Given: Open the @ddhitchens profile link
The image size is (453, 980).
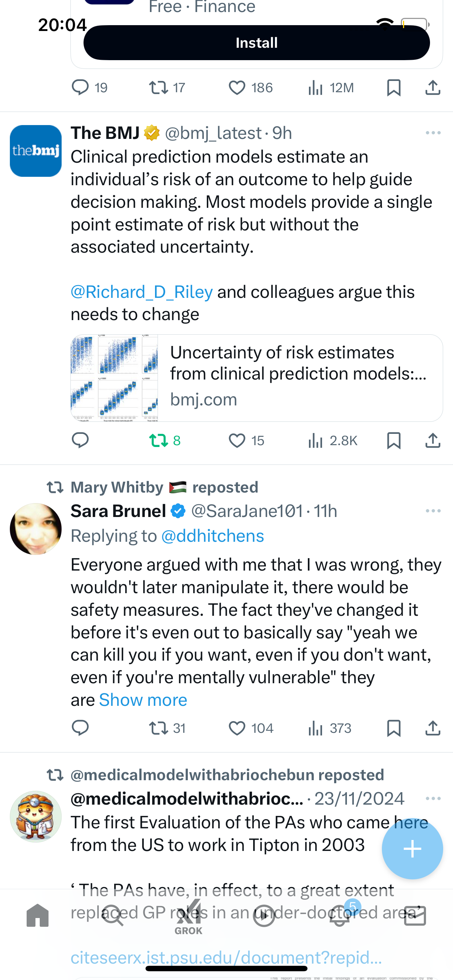Looking at the screenshot, I should [212, 536].
